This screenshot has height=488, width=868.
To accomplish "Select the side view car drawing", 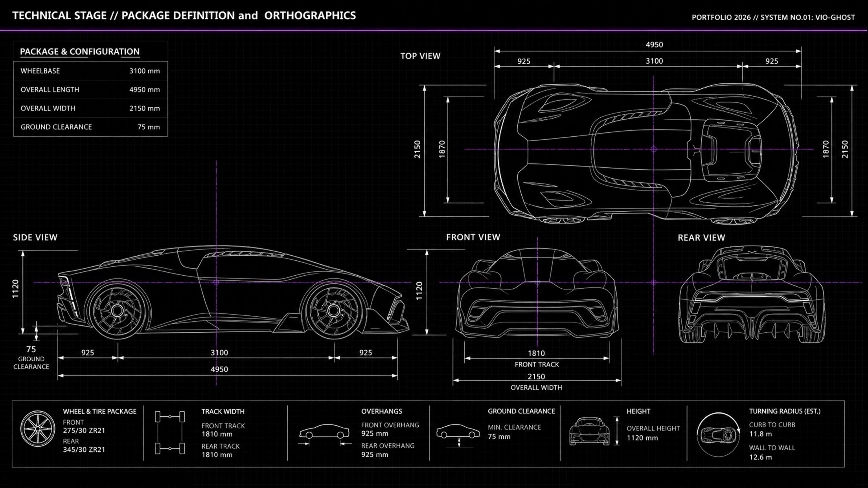I will pos(233,292).
